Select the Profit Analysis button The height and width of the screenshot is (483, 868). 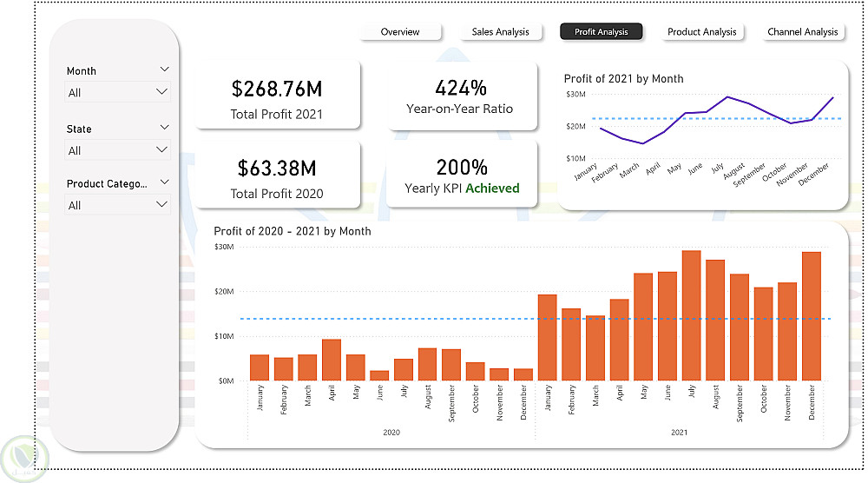pyautogui.click(x=602, y=31)
